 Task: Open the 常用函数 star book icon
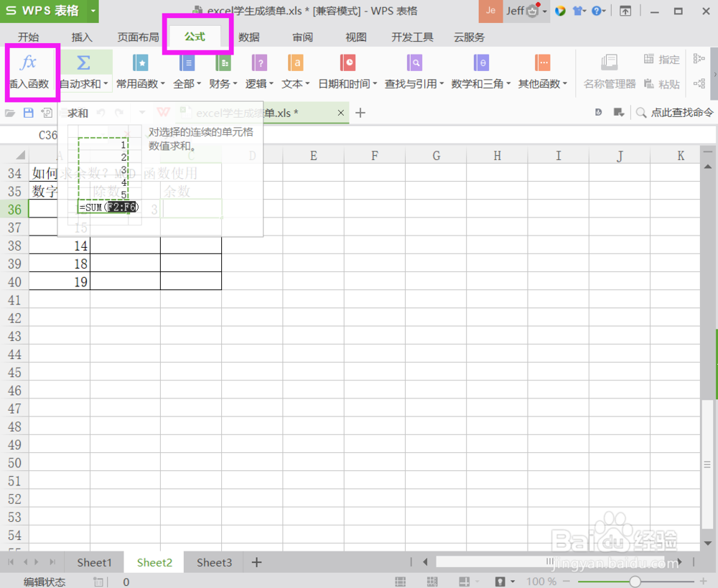click(140, 62)
